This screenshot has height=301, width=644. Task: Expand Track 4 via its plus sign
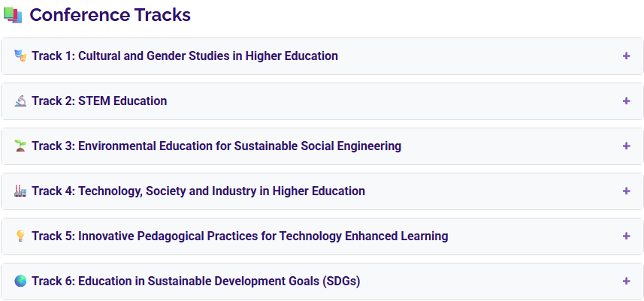(x=626, y=191)
